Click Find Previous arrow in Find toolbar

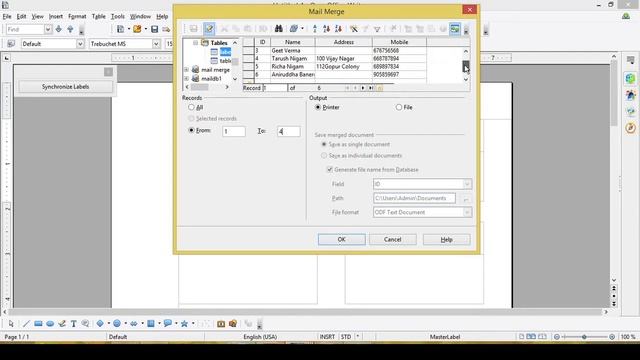[70, 29]
